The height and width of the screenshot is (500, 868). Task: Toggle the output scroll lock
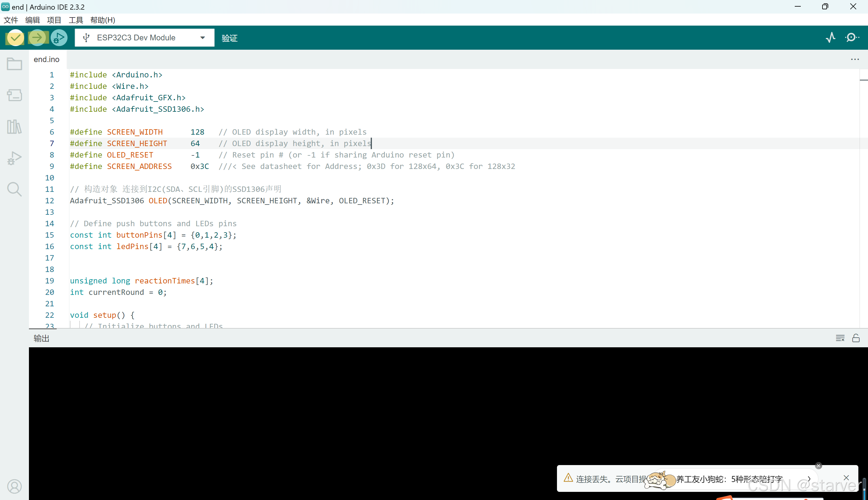(x=856, y=338)
